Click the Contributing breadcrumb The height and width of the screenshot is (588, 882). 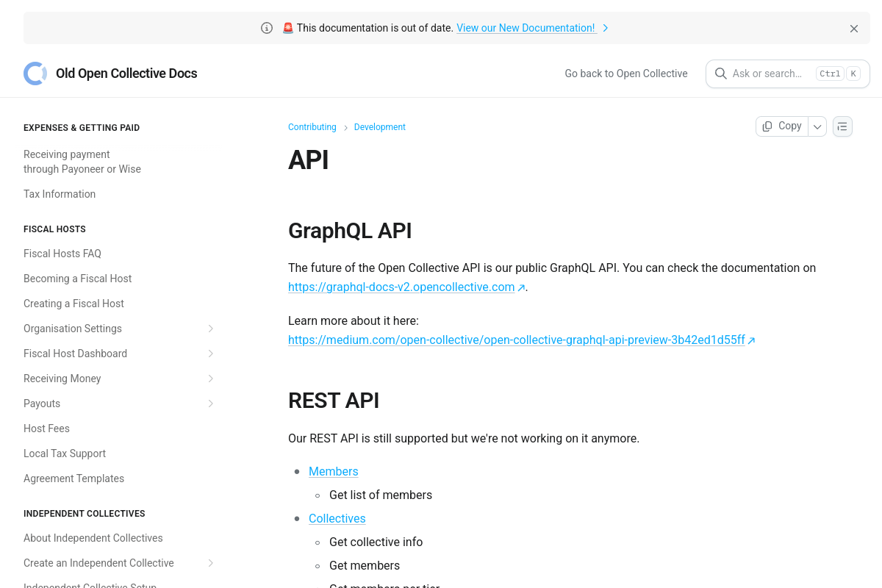312,127
